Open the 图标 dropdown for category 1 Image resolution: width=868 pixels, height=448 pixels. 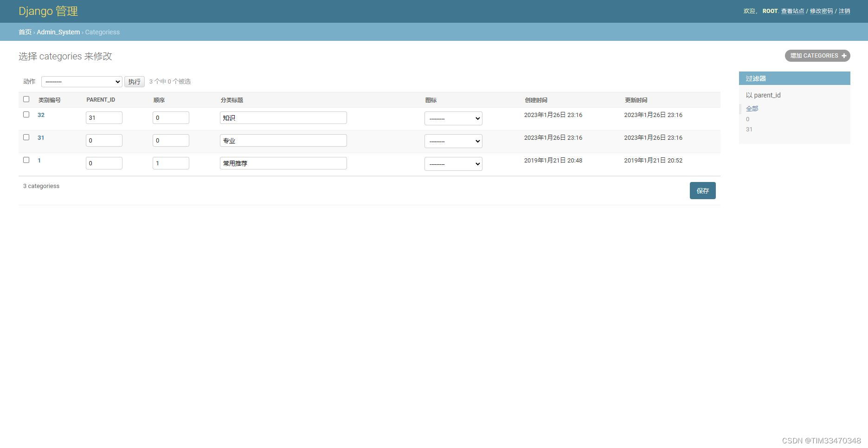point(453,163)
